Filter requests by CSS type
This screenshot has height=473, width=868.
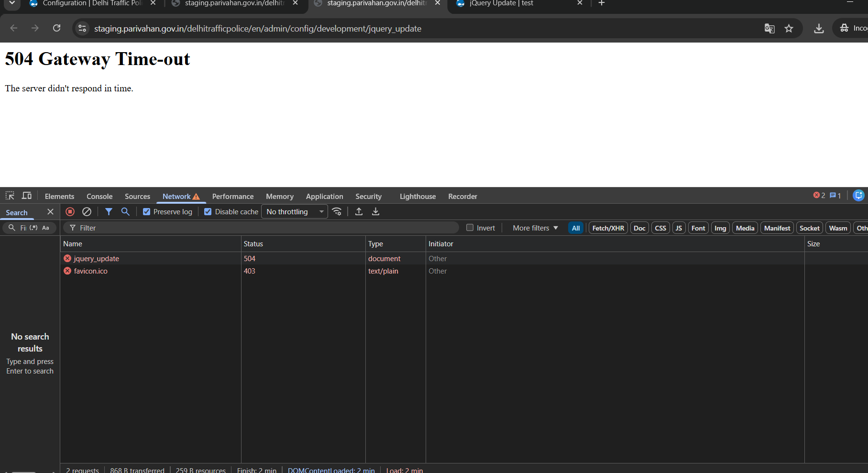pos(660,228)
